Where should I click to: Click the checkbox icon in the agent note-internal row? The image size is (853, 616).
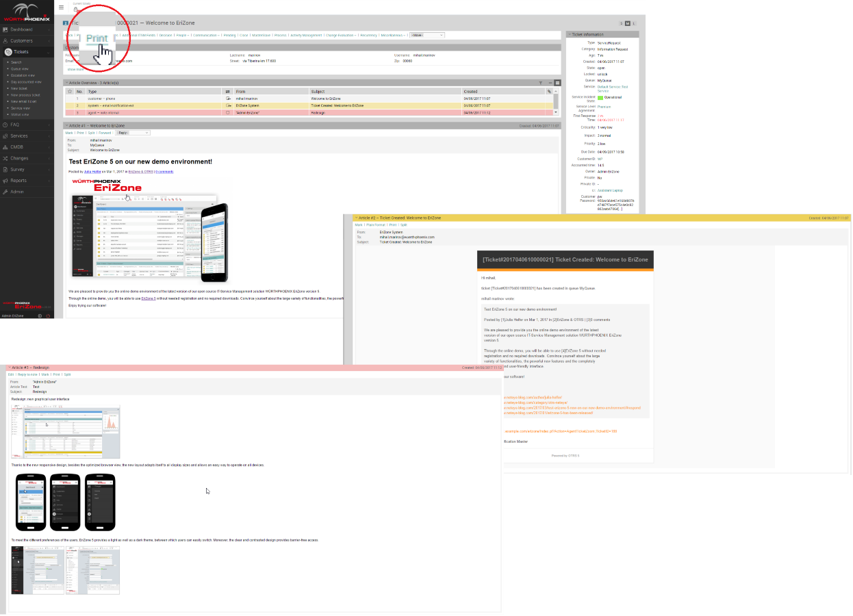(x=228, y=112)
